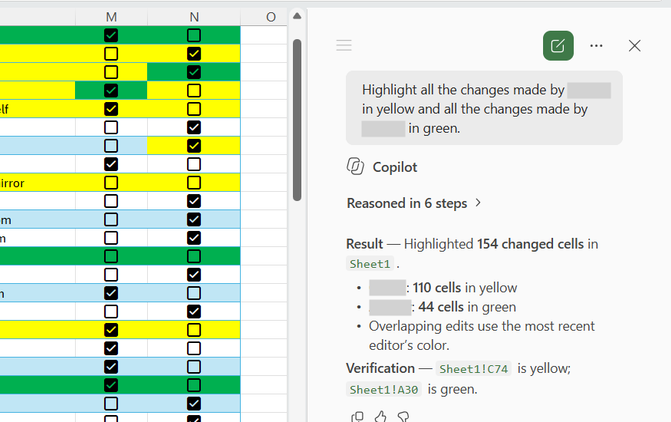This screenshot has height=422, width=671.
Task: Select column N header
Action: pos(194,17)
